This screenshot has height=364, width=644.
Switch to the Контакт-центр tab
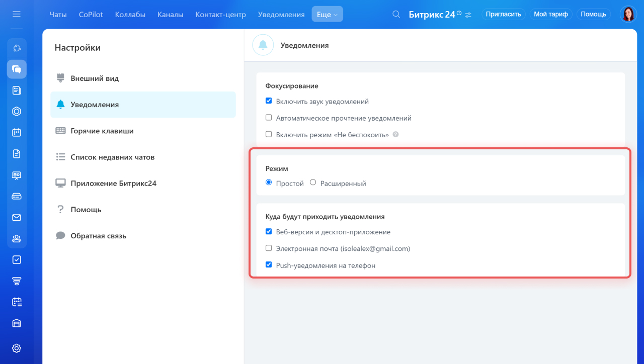pos(221,14)
